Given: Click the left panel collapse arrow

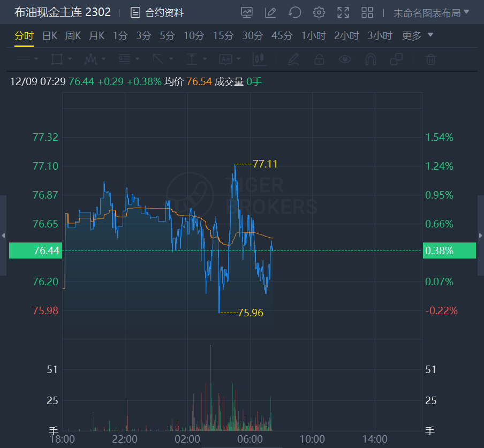Looking at the screenshot, I should coord(3,236).
